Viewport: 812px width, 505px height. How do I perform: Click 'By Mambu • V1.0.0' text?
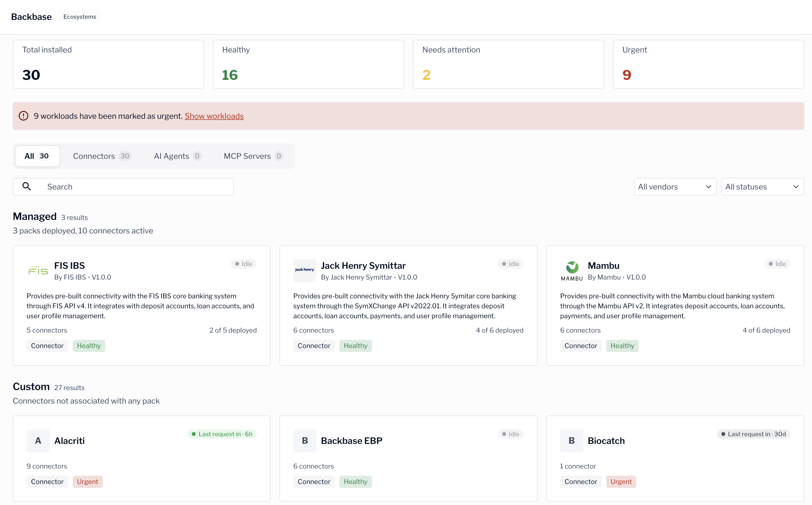tap(617, 277)
